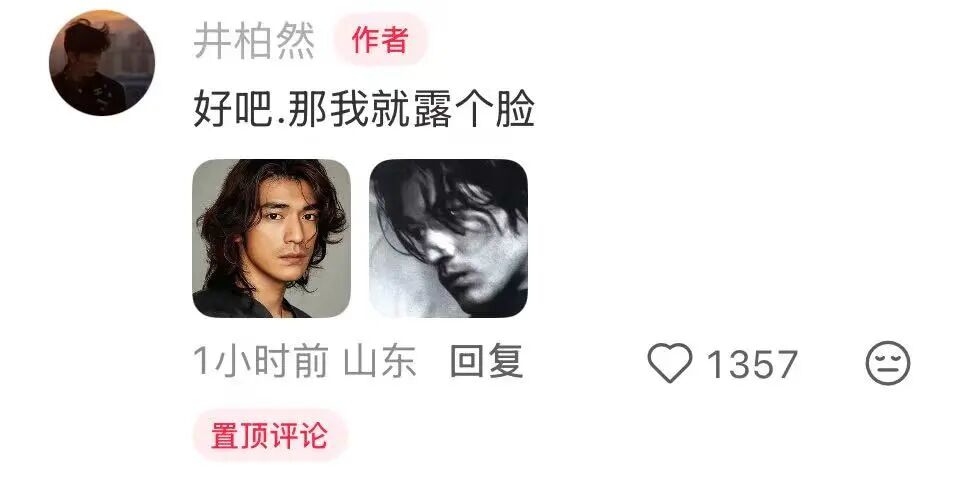Click the 置顶评论 pinned comment tag
The width and height of the screenshot is (960, 492).
tap(270, 435)
